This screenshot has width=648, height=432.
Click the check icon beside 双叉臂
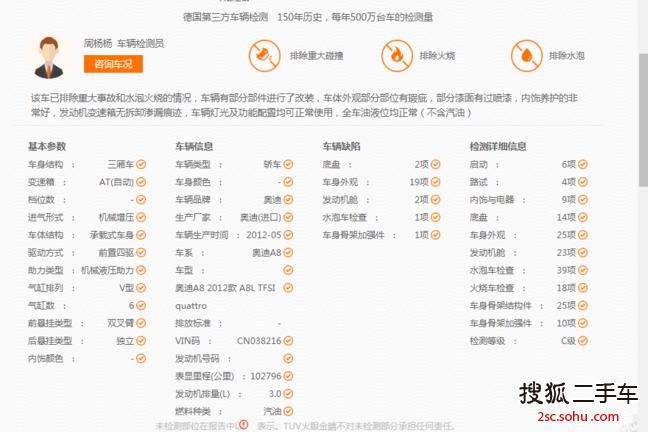click(141, 323)
